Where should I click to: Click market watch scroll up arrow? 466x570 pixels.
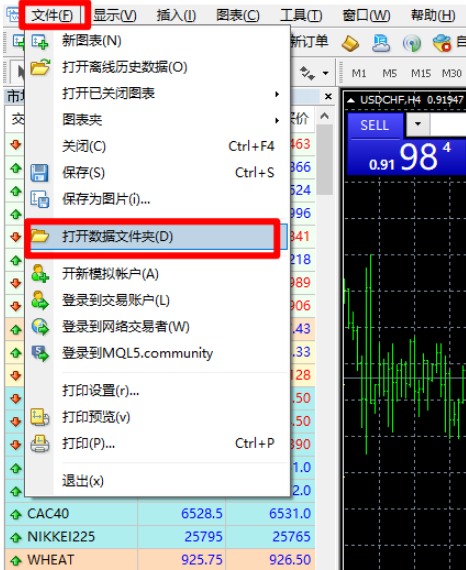[x=325, y=116]
